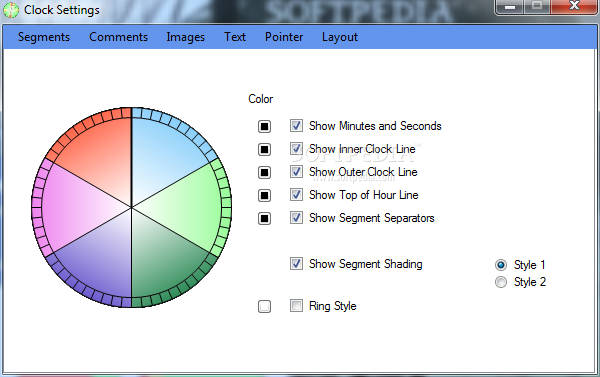Select the purple clock segment
This screenshot has width=600, height=377.
99,262
